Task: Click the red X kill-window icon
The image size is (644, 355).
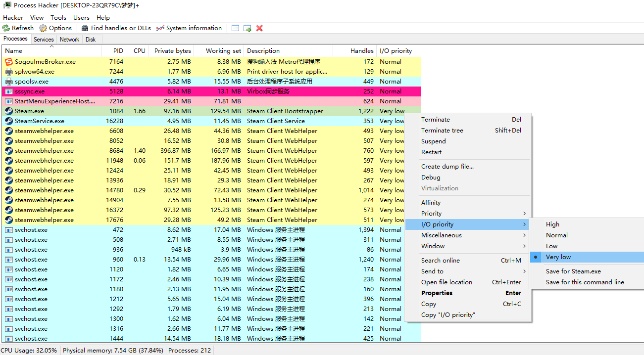Action: [x=259, y=28]
